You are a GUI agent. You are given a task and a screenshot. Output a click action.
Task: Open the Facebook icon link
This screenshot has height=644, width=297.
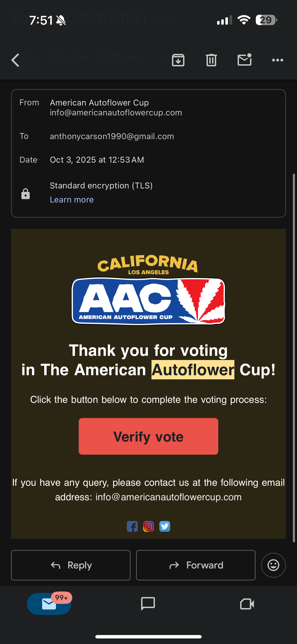132,527
